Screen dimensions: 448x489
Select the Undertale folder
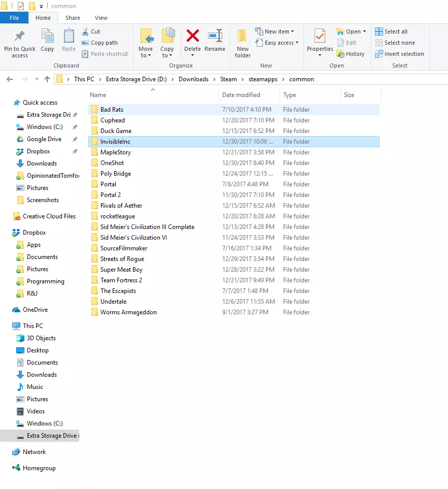click(x=234, y=302)
